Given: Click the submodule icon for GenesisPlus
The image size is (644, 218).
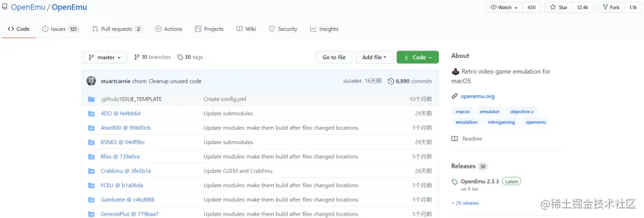Looking at the screenshot, I should [91, 214].
